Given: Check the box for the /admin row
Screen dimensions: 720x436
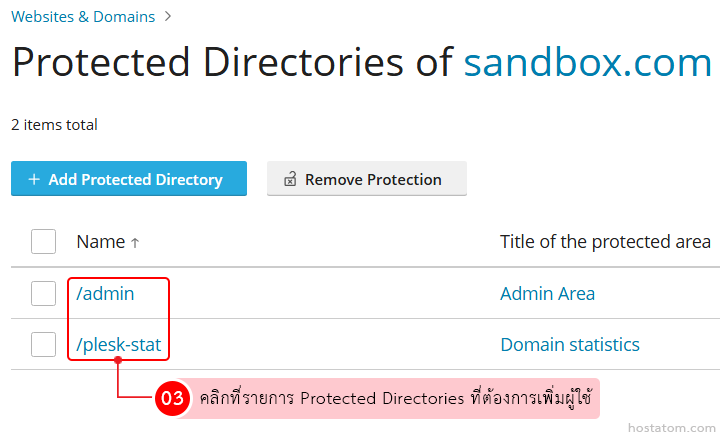Looking at the screenshot, I should (43, 293).
